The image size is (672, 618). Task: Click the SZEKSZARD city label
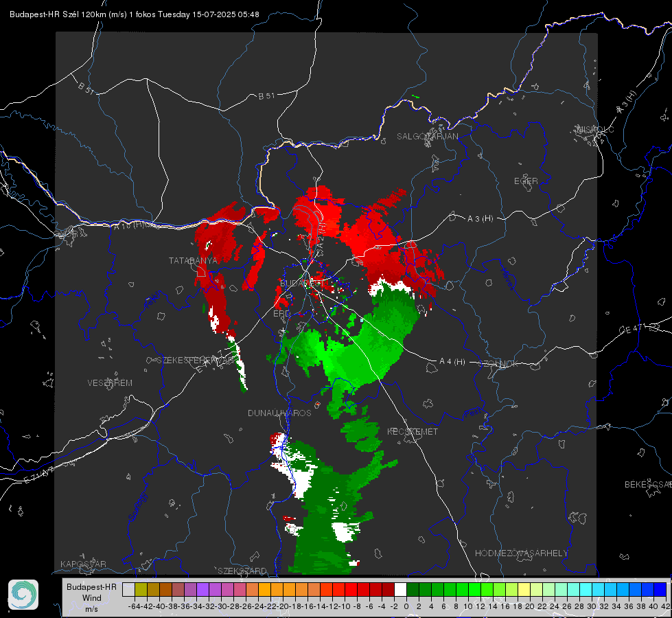coord(242,571)
